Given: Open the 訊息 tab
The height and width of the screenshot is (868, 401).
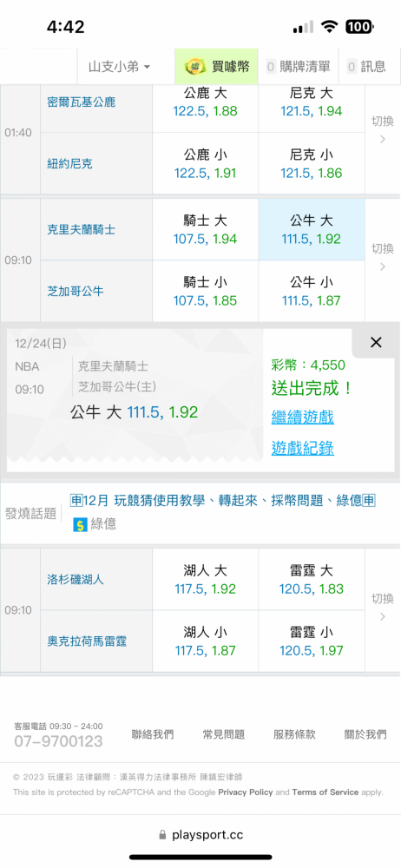Looking at the screenshot, I should coord(365,67).
